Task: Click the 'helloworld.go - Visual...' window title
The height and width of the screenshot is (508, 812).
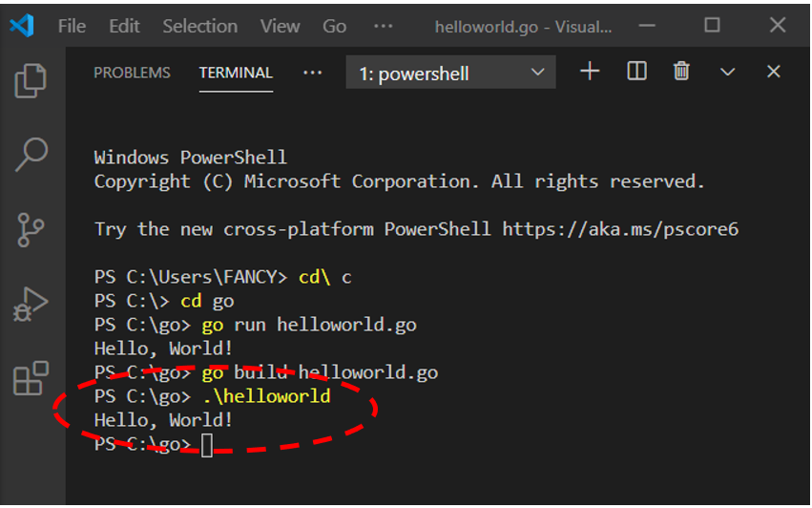Action: click(x=523, y=27)
